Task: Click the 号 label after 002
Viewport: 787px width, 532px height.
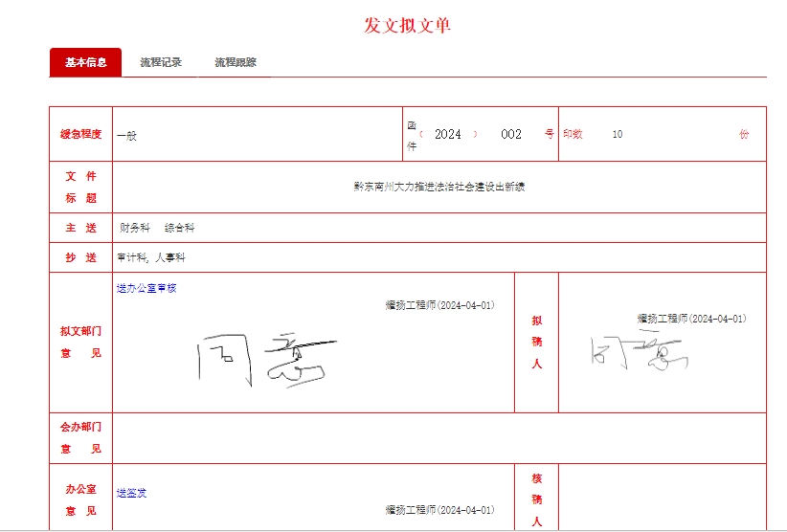Action: click(x=550, y=134)
